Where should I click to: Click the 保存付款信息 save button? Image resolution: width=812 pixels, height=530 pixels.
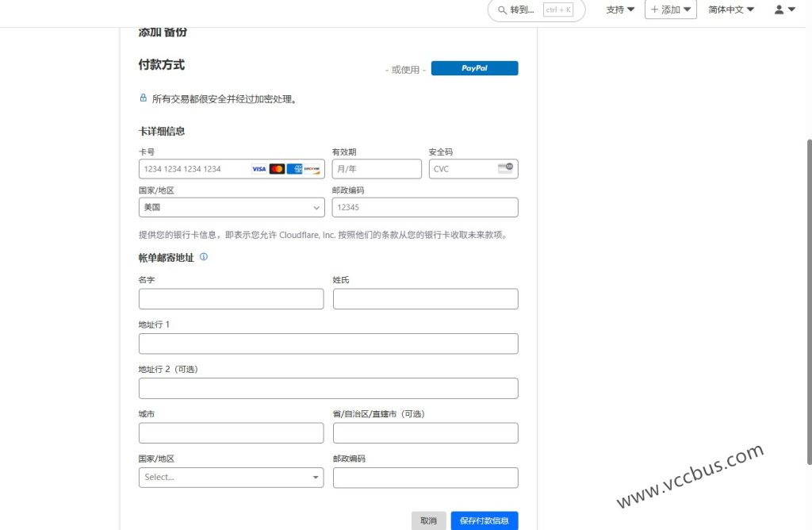tap(485, 520)
